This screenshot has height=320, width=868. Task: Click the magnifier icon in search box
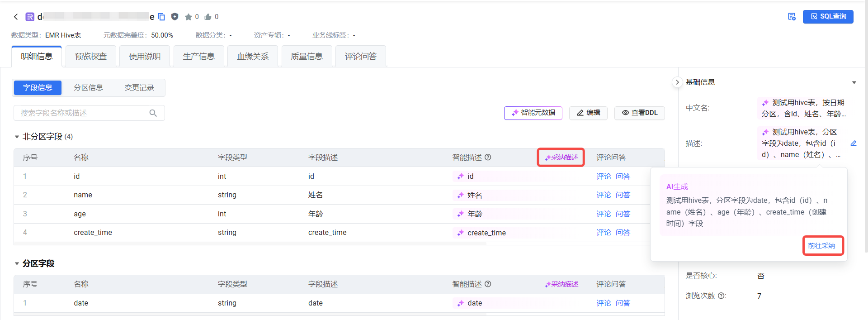coord(153,113)
